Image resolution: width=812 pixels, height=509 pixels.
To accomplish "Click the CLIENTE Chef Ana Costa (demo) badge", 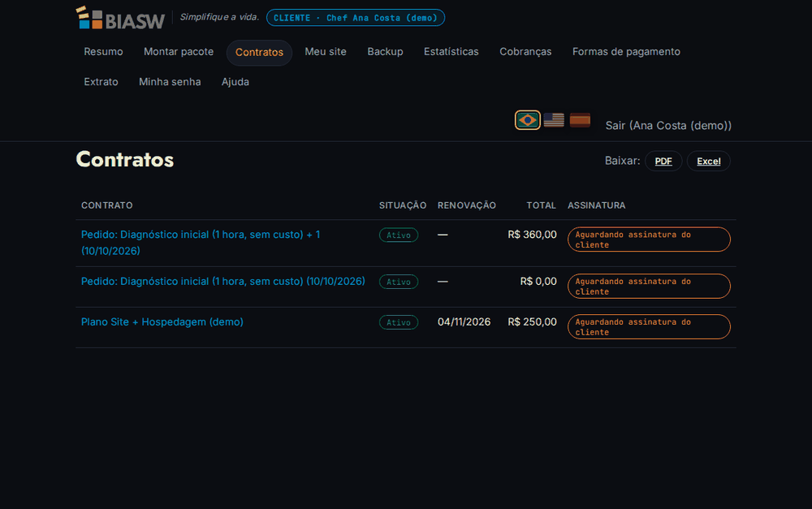I will (x=356, y=18).
